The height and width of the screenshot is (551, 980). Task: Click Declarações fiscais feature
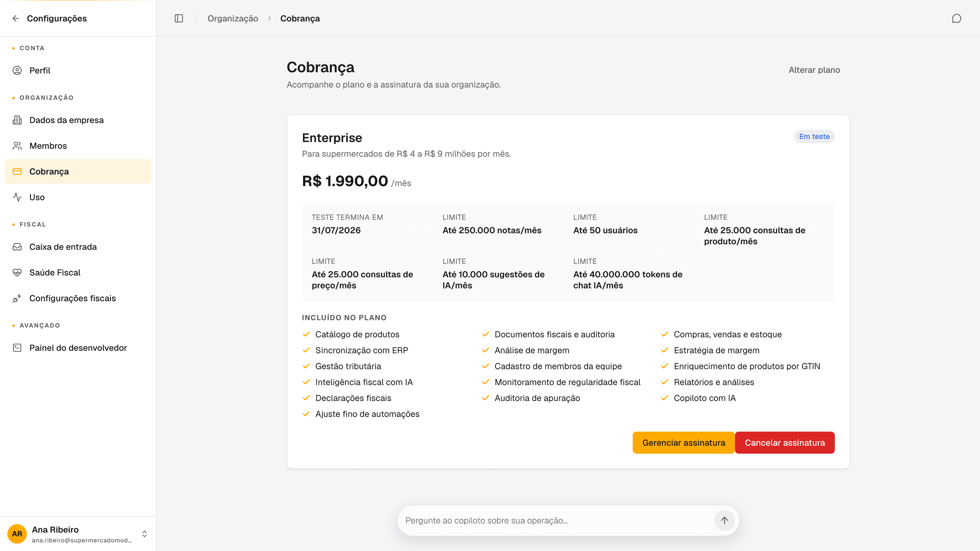click(x=353, y=398)
